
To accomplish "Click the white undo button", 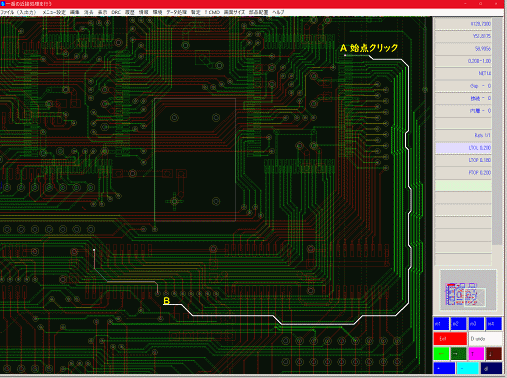I will tap(485, 339).
